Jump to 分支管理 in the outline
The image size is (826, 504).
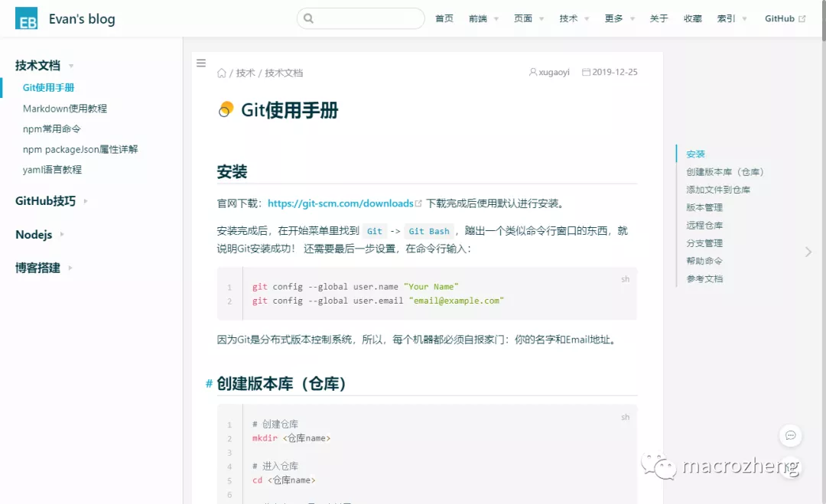[x=704, y=243]
